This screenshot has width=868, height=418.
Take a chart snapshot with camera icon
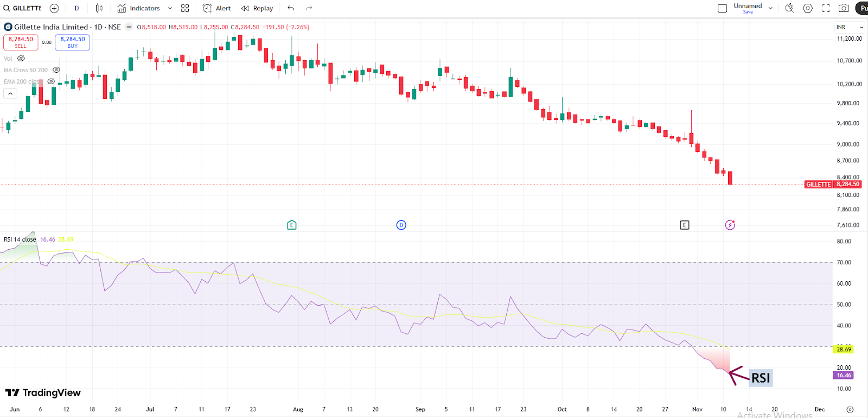[844, 8]
